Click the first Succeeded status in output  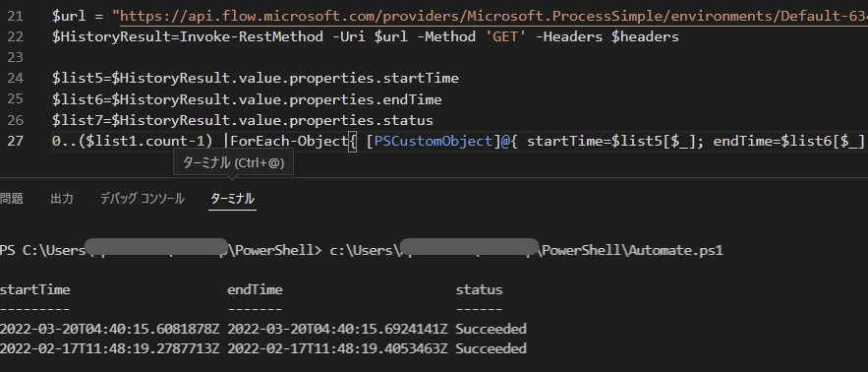tap(492, 329)
